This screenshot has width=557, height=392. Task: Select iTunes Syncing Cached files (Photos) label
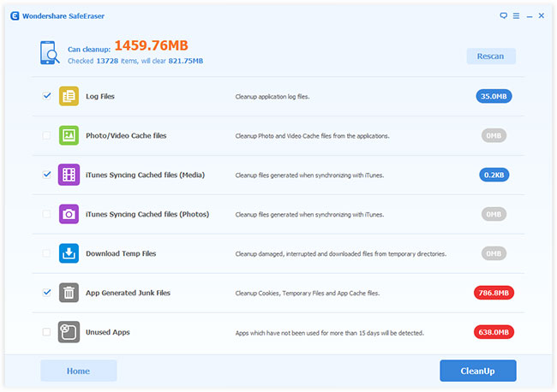coord(147,214)
